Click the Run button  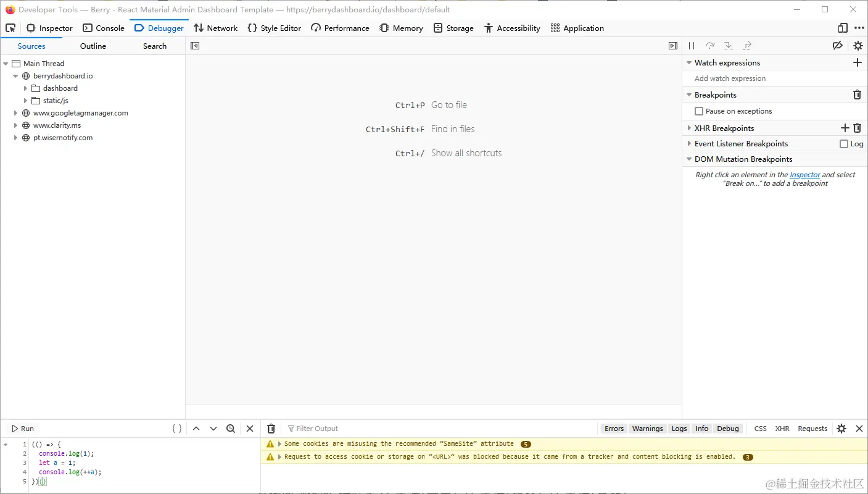pyautogui.click(x=23, y=429)
